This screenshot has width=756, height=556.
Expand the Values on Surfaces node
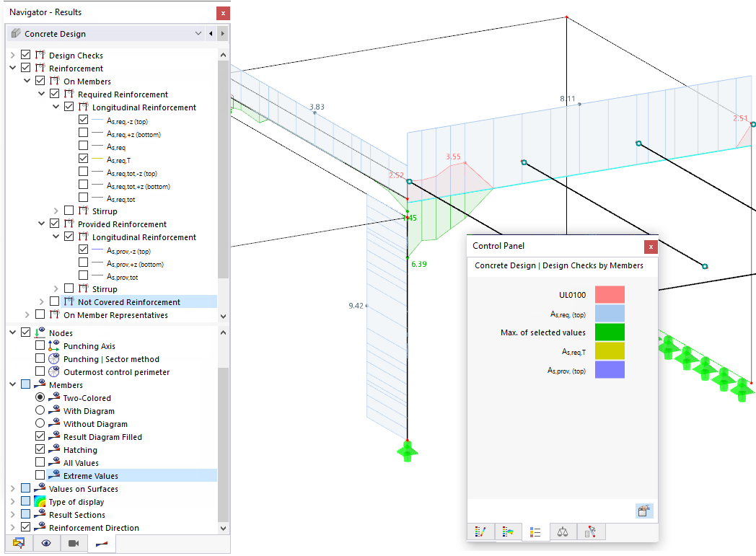click(x=12, y=488)
